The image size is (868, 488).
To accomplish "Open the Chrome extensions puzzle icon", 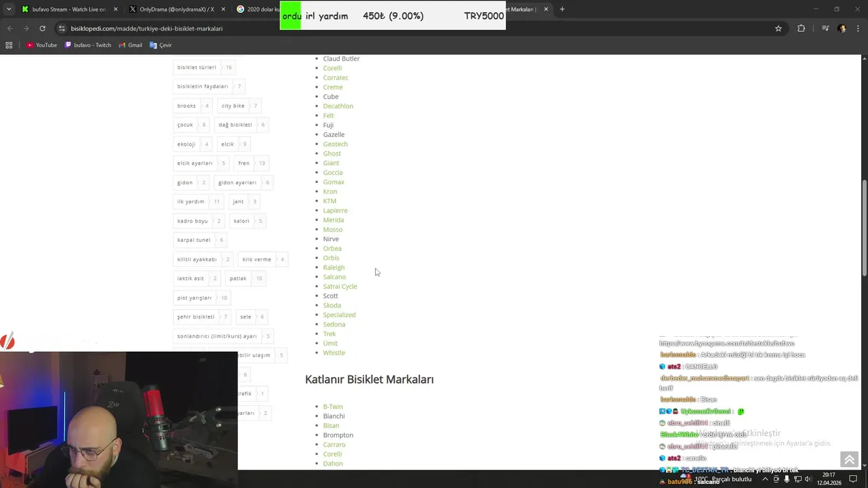I will coord(802,28).
